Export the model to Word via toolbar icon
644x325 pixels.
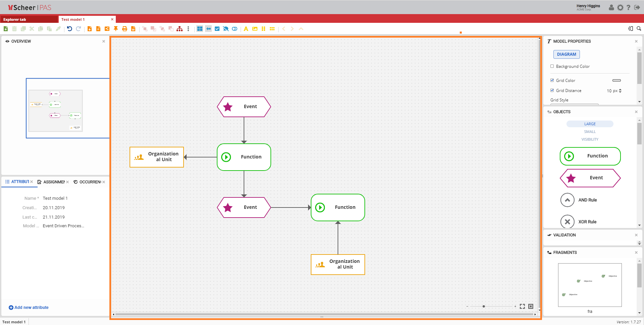pos(133,29)
